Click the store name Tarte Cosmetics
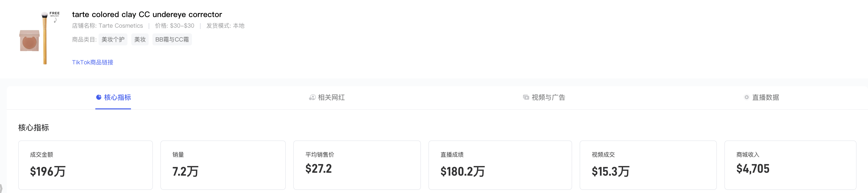868x193 pixels. (121, 26)
